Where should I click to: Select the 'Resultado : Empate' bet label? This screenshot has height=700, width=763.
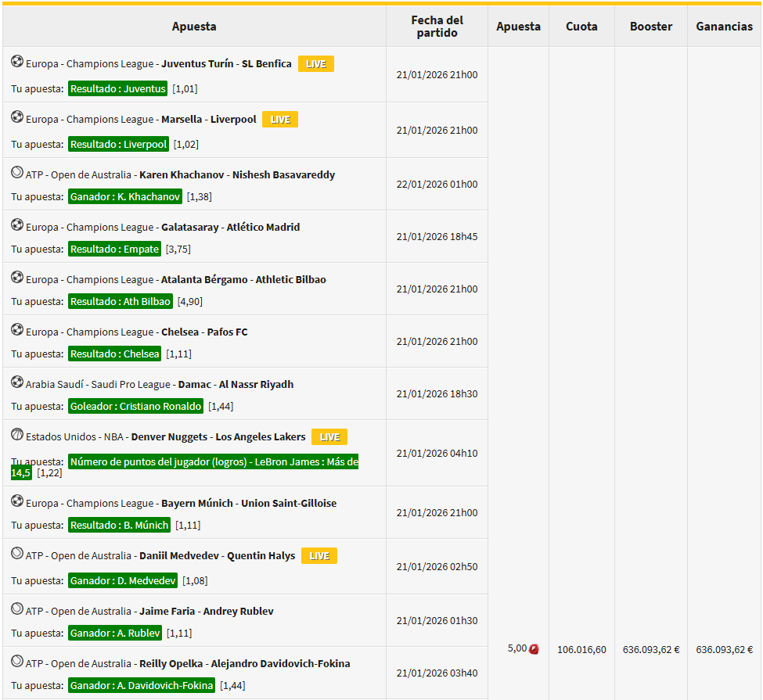[114, 249]
